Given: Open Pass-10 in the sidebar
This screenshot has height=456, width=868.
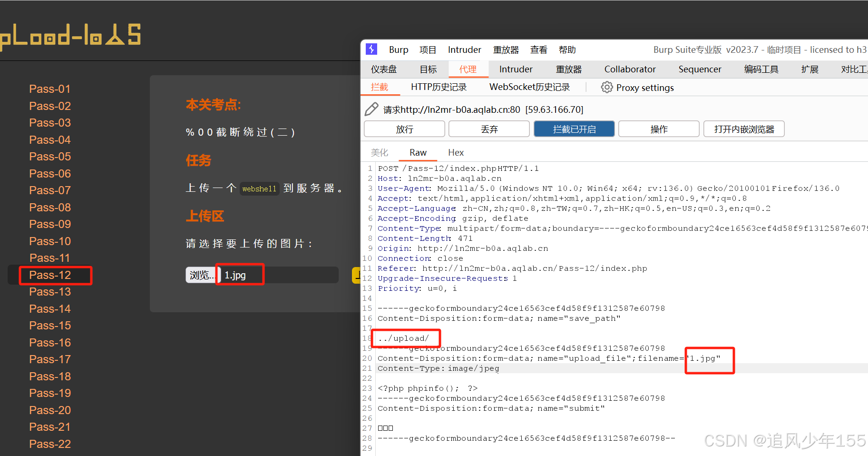Looking at the screenshot, I should pos(50,241).
